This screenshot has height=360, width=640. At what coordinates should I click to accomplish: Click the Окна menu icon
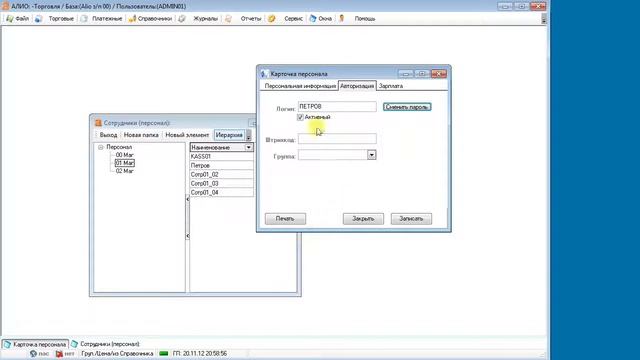[x=313, y=19]
